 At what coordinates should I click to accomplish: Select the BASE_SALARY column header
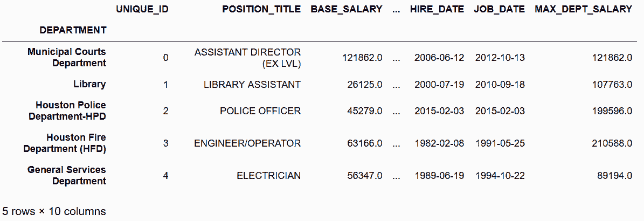(347, 10)
